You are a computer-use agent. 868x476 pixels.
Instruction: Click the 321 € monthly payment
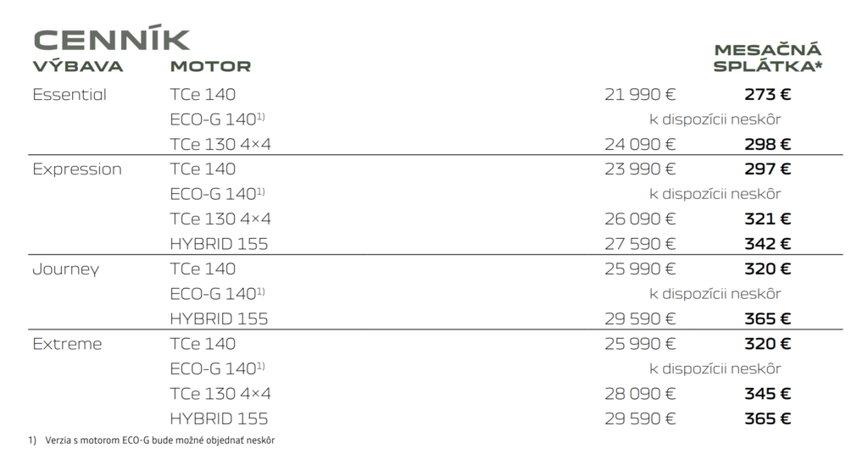(767, 219)
